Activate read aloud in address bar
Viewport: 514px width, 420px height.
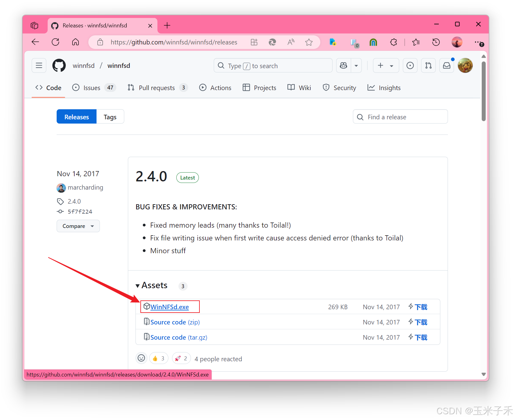click(291, 42)
